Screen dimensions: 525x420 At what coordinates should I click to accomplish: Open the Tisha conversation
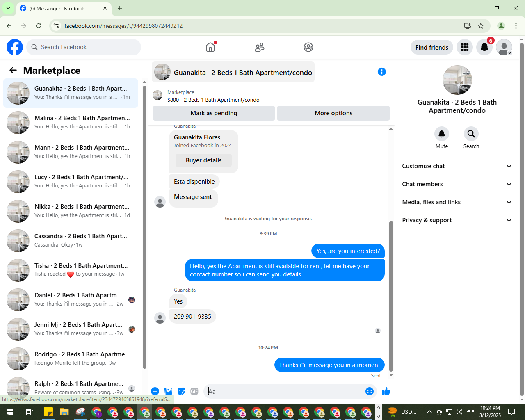click(71, 270)
